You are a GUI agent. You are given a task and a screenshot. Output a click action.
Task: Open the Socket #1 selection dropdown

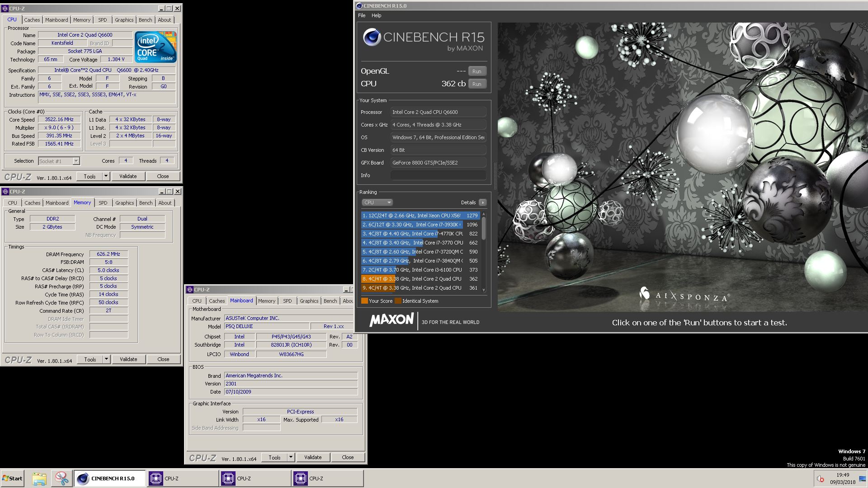click(x=59, y=161)
